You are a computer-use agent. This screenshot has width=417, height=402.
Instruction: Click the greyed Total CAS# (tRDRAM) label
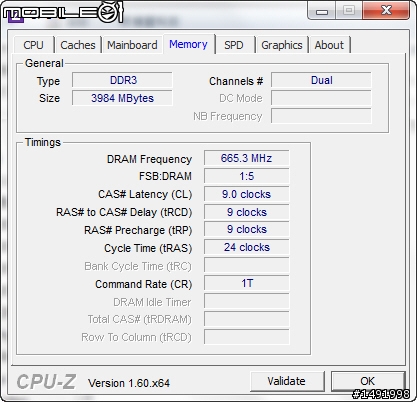click(139, 320)
